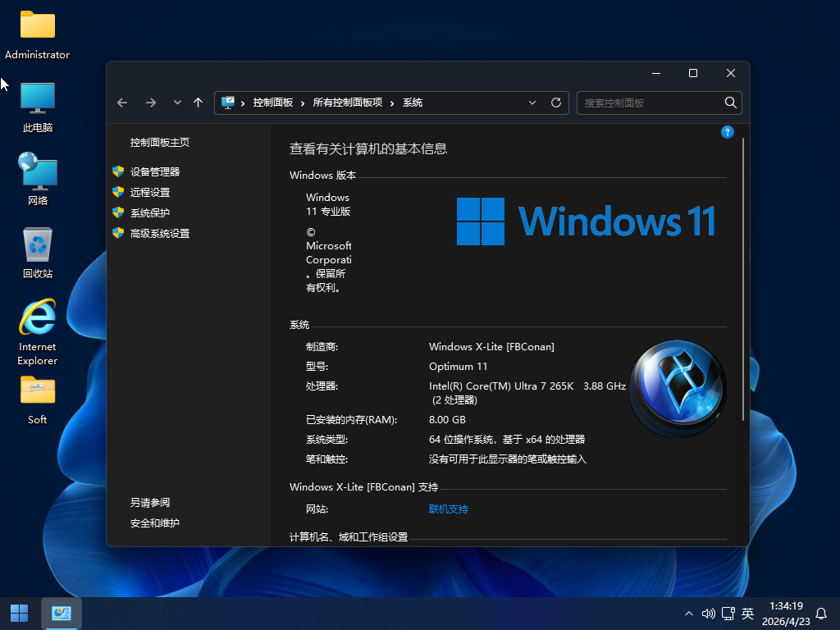Click the vertical scrollbar of the system page
Screen dimensions: 840x630
click(743, 279)
